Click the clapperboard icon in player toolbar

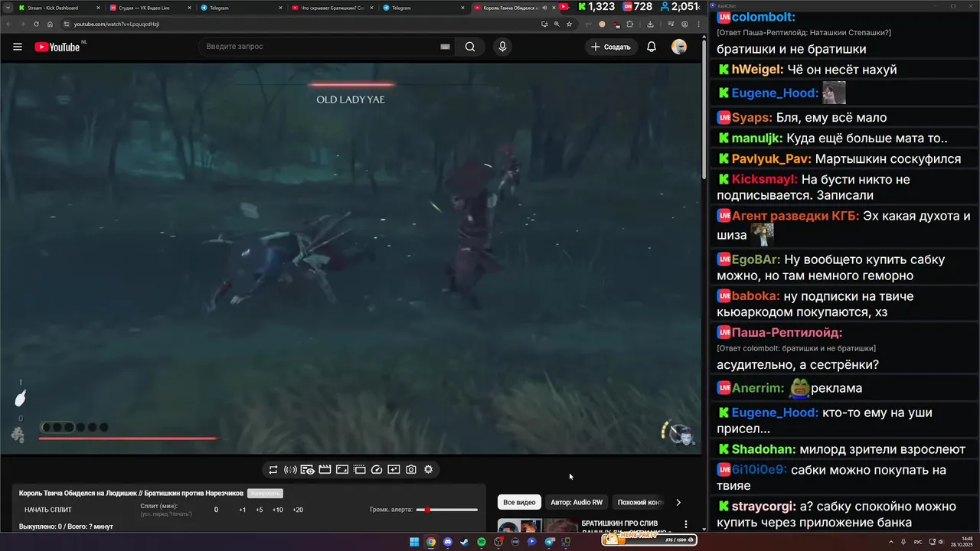325,469
